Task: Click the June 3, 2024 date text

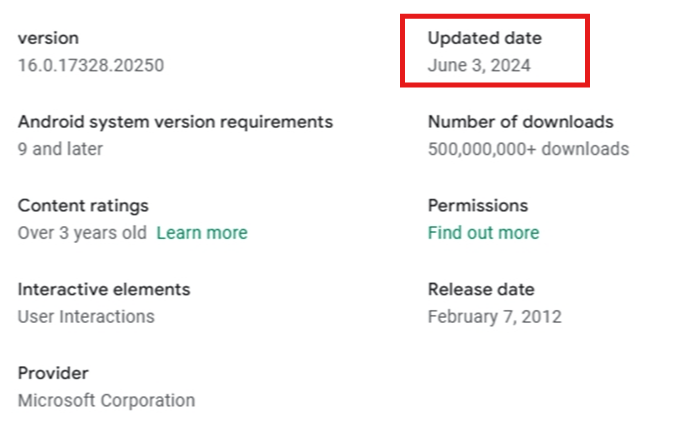Action: [x=479, y=66]
